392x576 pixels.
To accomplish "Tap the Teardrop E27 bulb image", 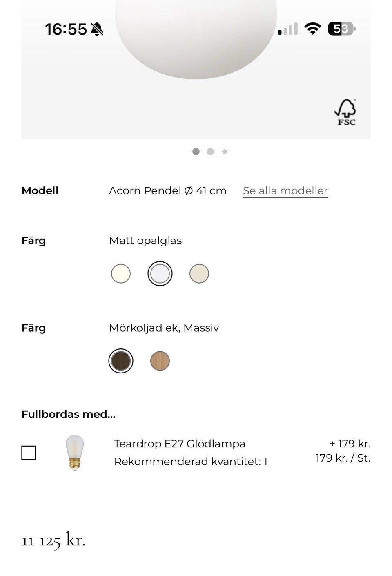I will (75, 453).
